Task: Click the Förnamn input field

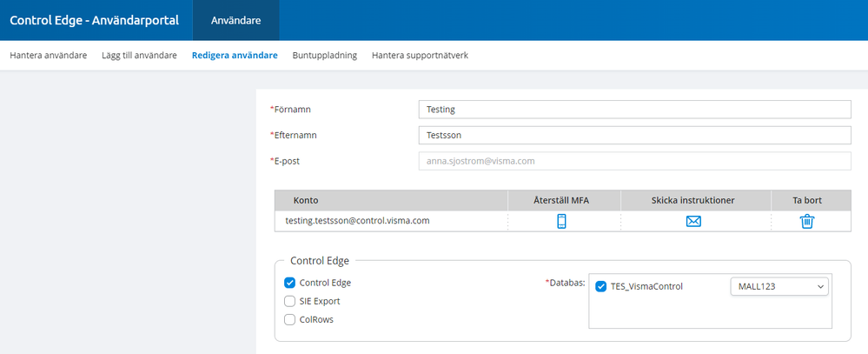Action: click(x=633, y=110)
